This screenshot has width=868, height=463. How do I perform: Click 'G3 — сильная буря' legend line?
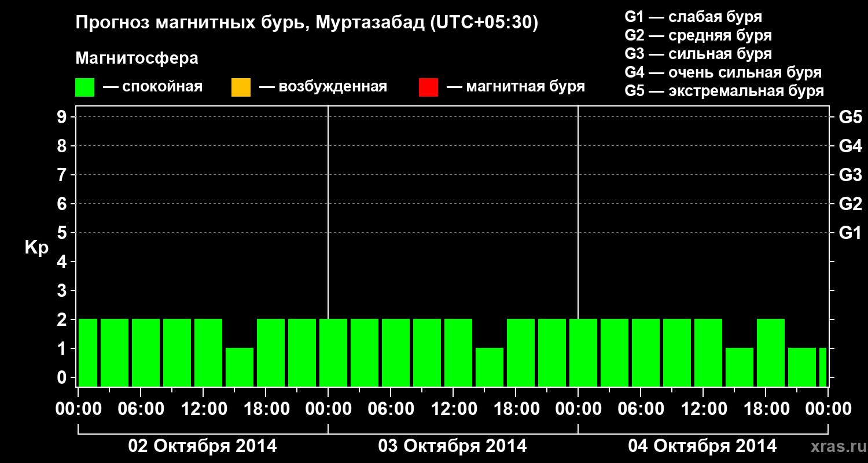click(x=698, y=54)
